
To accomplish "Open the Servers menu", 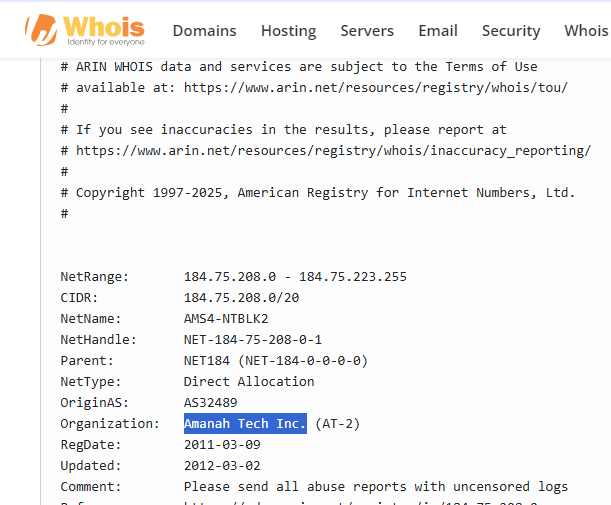I will 367,31.
